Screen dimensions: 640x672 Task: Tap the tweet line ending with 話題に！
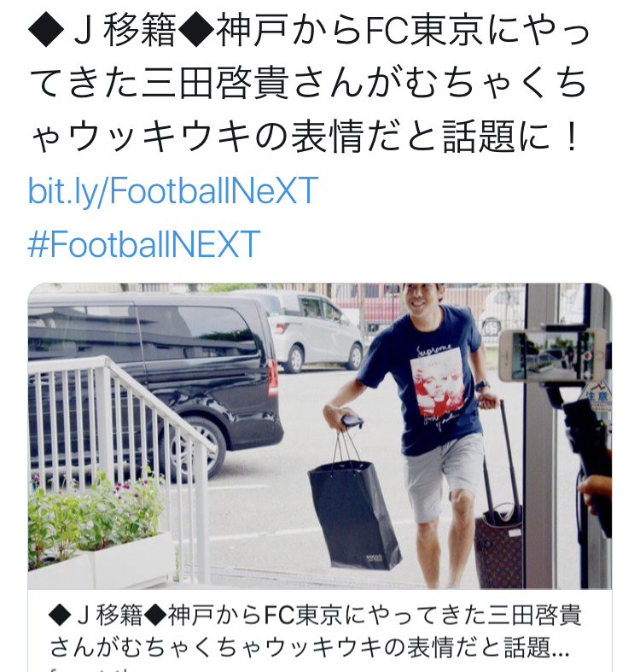tap(305, 137)
